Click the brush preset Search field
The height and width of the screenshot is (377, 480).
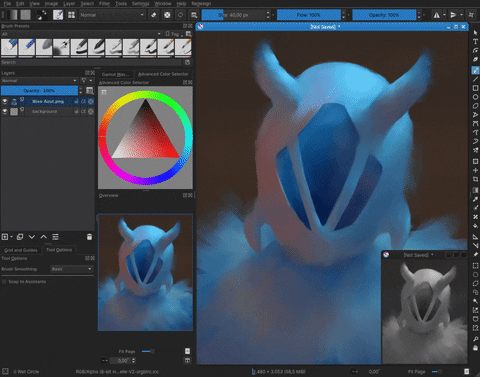click(x=92, y=62)
